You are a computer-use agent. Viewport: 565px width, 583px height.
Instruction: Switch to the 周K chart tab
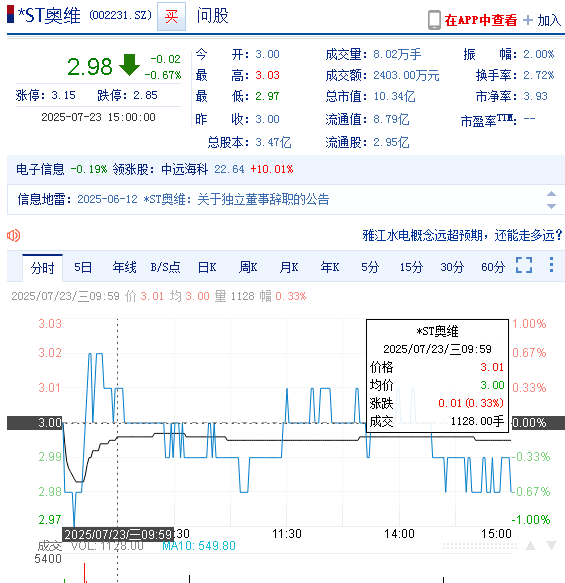click(248, 267)
